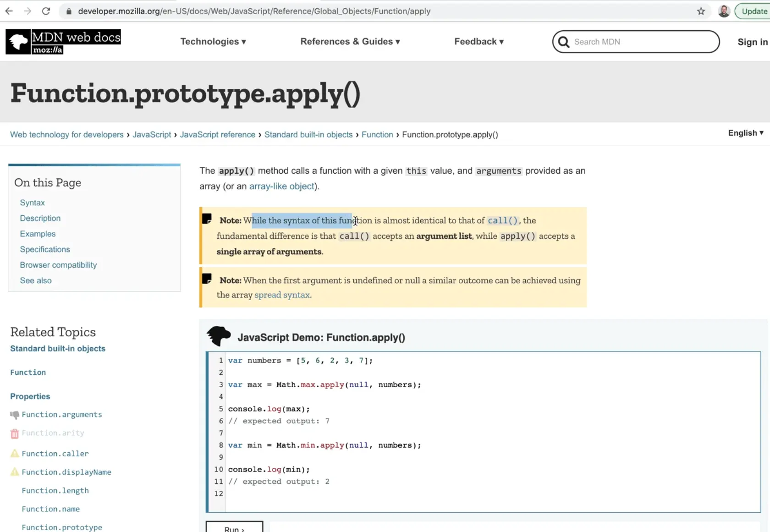Open the Feedback menu
770x532 pixels.
(x=479, y=42)
